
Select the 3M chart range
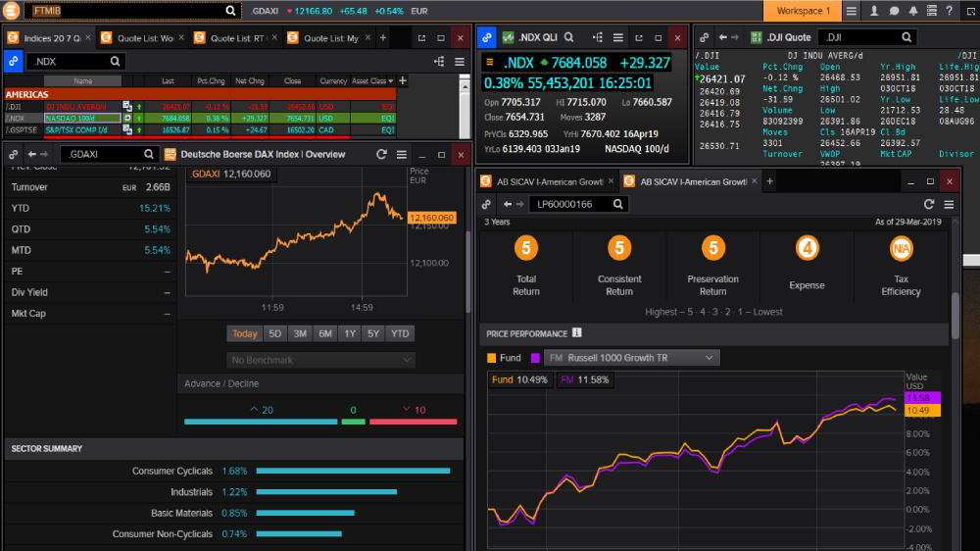300,334
